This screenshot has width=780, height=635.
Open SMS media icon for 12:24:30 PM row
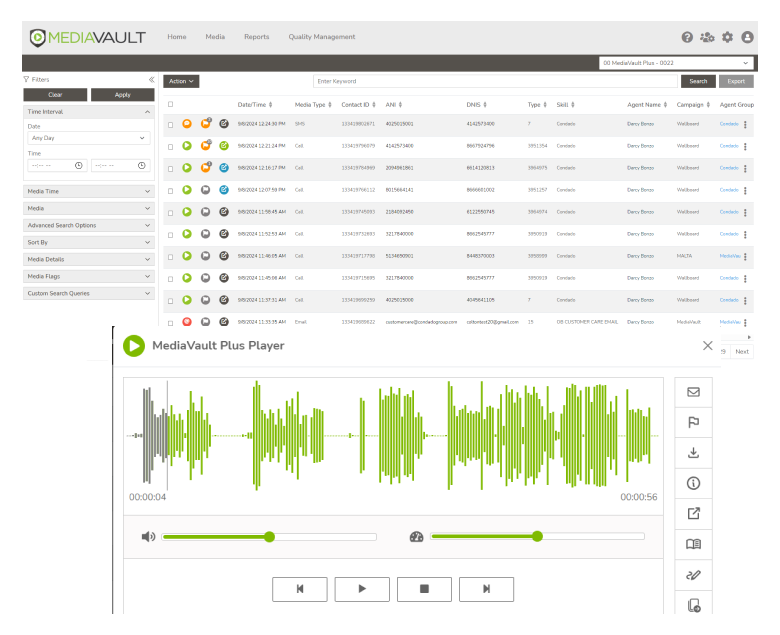pyautogui.click(x=187, y=124)
